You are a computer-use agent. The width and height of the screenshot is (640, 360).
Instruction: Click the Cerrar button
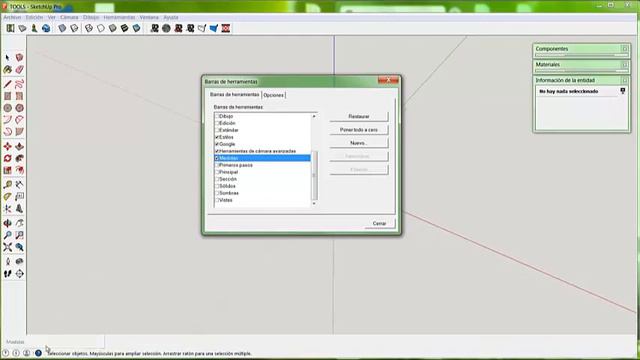379,224
